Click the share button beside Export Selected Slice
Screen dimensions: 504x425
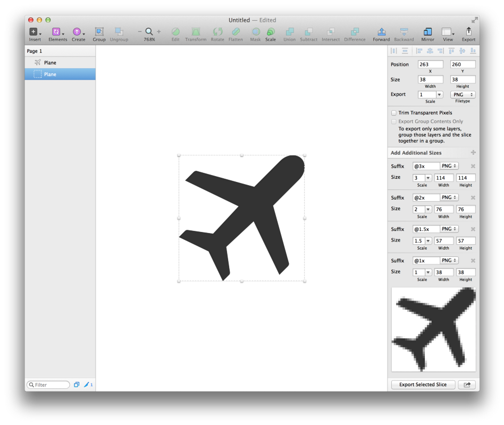pos(467,385)
